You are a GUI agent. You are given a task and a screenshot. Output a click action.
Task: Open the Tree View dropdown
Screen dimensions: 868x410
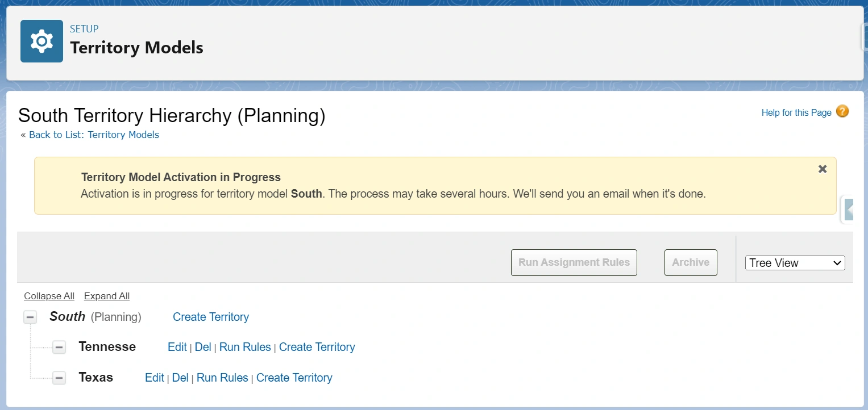tap(795, 263)
